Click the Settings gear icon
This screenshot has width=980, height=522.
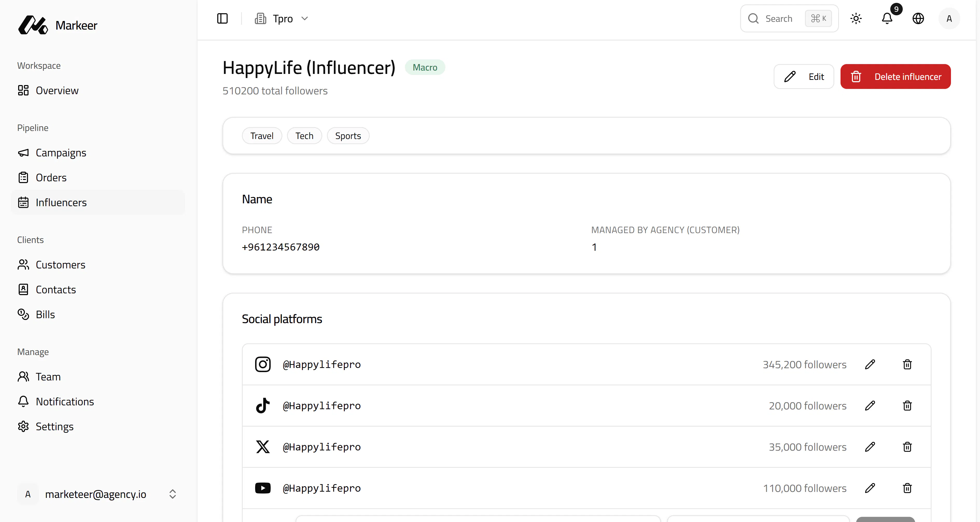click(x=23, y=427)
